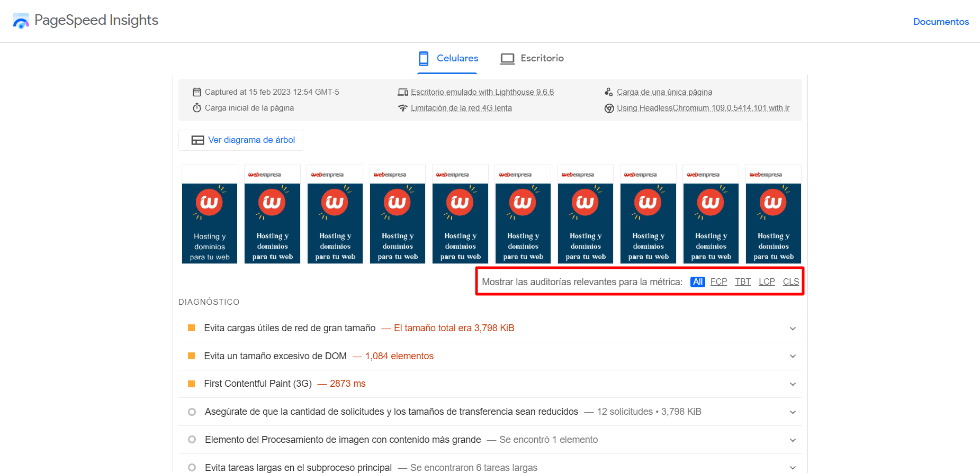Click 'Captured at 15 feb 2023 12:54 GMT-5'
This screenshot has height=473, width=980.
272,92
